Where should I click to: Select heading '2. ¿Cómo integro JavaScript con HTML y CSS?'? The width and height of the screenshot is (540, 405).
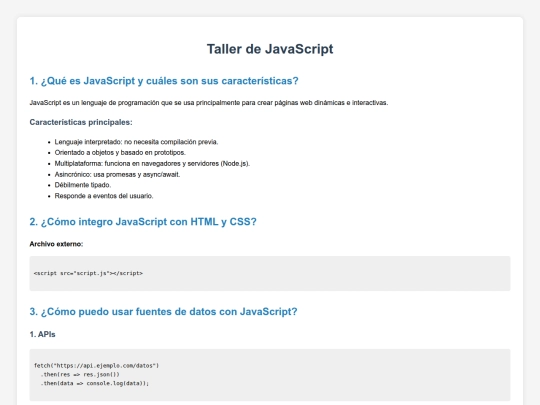(143, 222)
